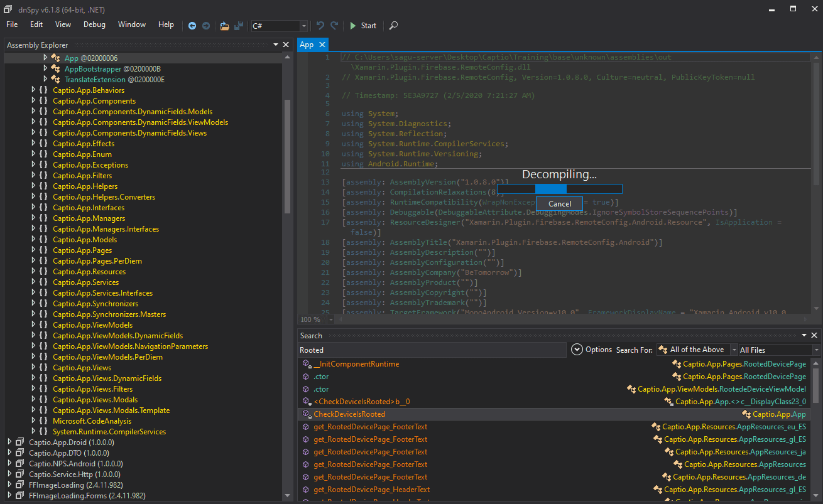Select the FFImageLoading (2.4.11.982) assembly

coord(75,485)
